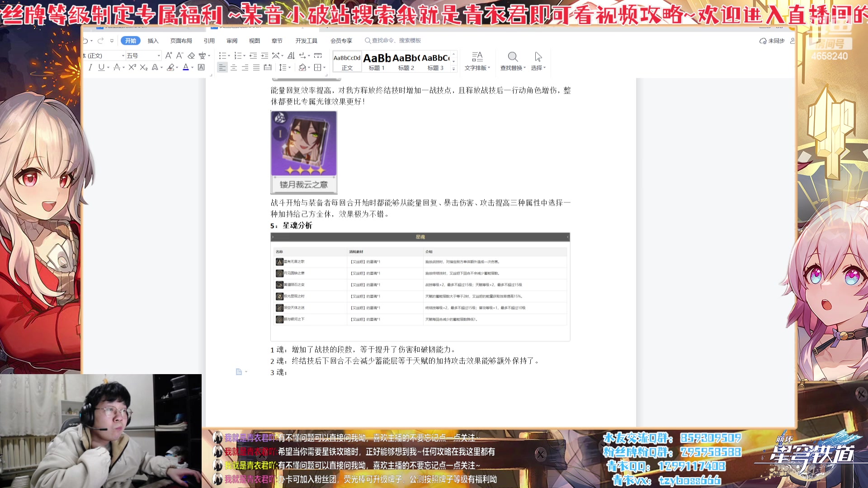Screen dimensions: 868x488
Task: Toggle underline formatting
Action: [x=100, y=67]
